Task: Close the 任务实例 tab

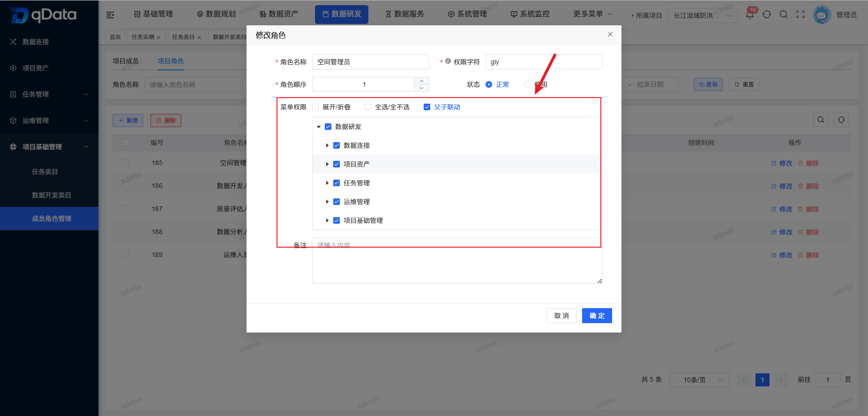Action: point(158,38)
